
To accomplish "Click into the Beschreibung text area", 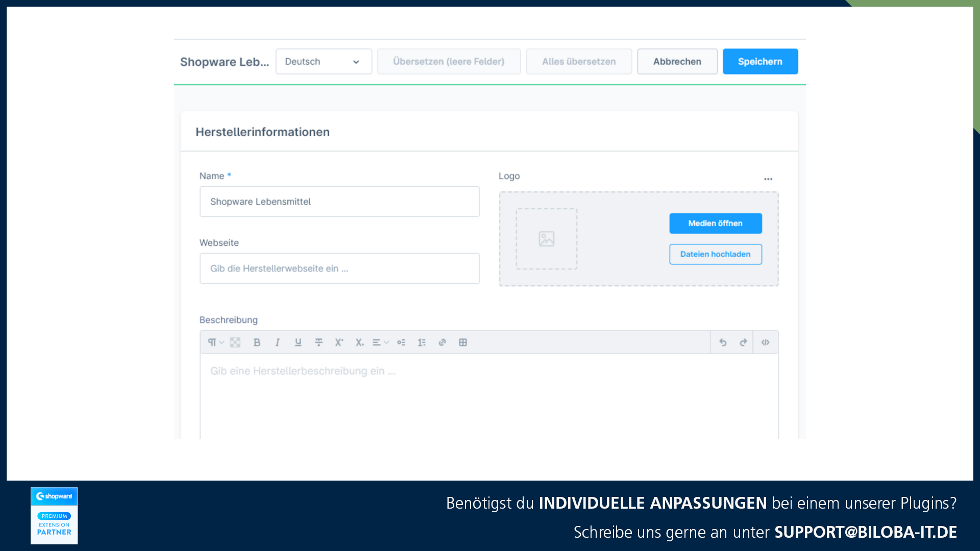I will (x=489, y=396).
